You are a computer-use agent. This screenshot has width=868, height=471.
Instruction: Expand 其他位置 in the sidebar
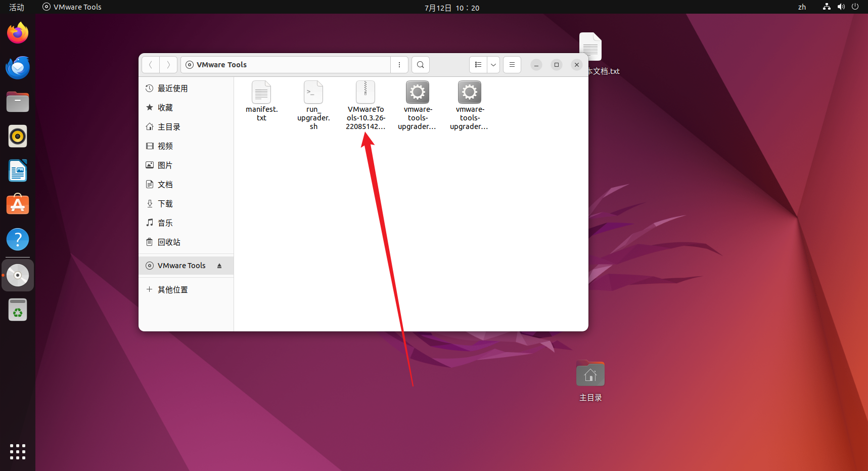coord(172,289)
